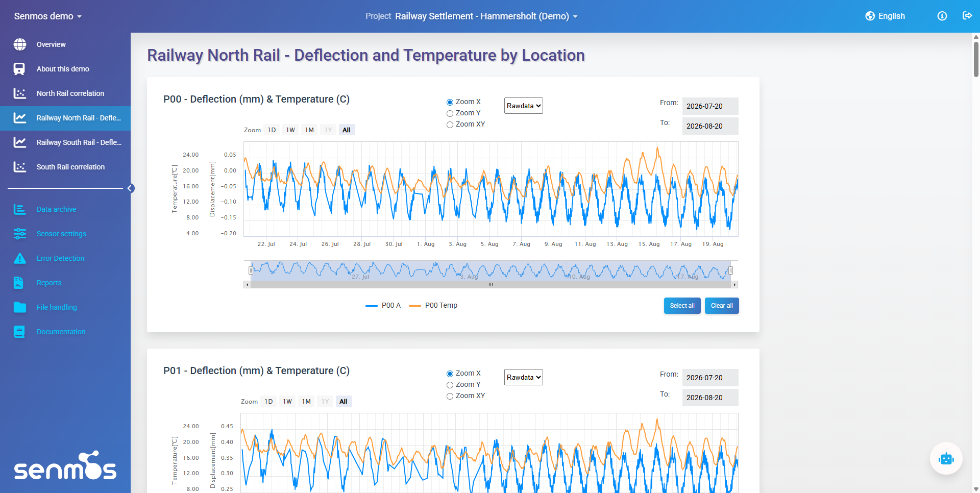This screenshot has height=493, width=980.
Task: Set P00 chart zoom to 1M
Action: [309, 130]
